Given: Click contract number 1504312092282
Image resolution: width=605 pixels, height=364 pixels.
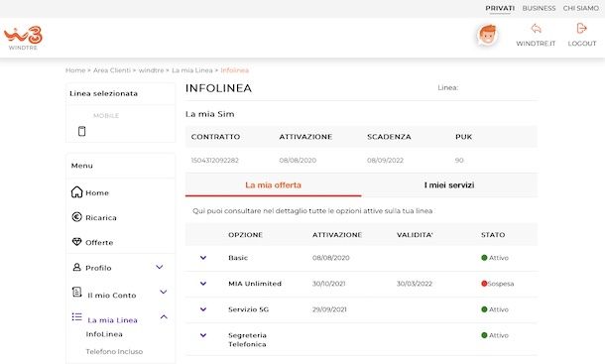Looking at the screenshot, I should tap(215, 161).
